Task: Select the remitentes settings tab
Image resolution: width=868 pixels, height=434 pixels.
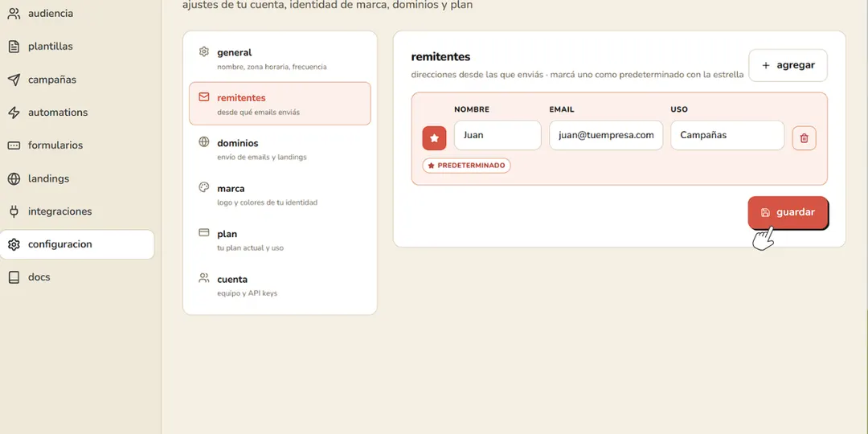Action: [280, 104]
